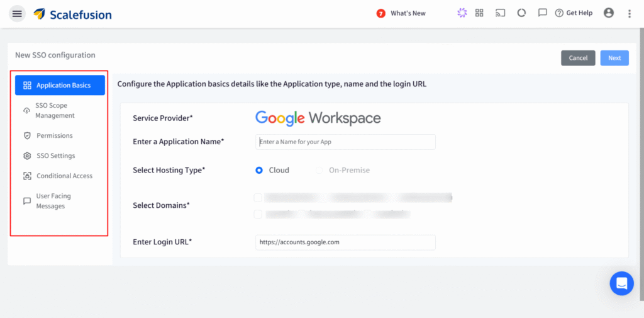
Task: Click the SSO Scope Management cloud icon
Action: pos(27,111)
